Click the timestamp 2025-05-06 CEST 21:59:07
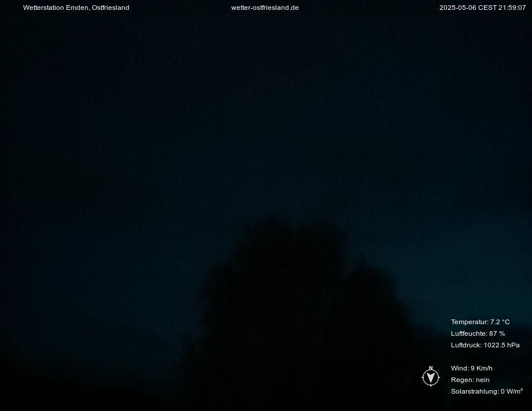 482,8
